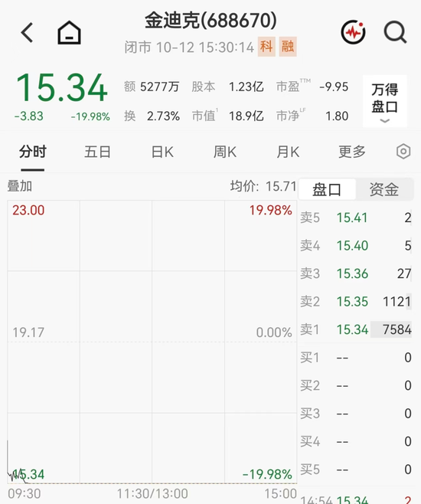This screenshot has width=421, height=504.
Task: Tap the 叠加 overlay button
Action: click(x=20, y=186)
